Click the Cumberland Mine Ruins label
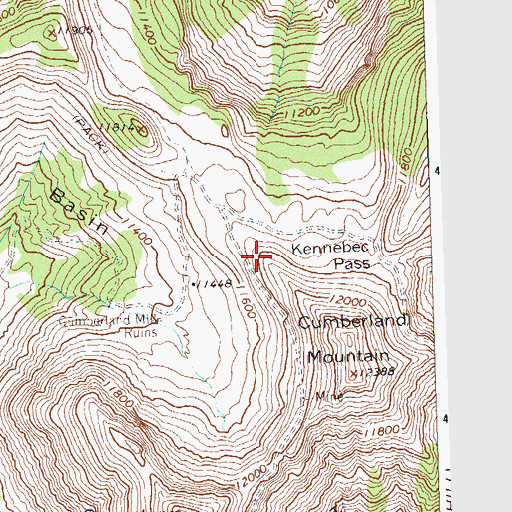Screen dimensions: 512x512 [110, 326]
